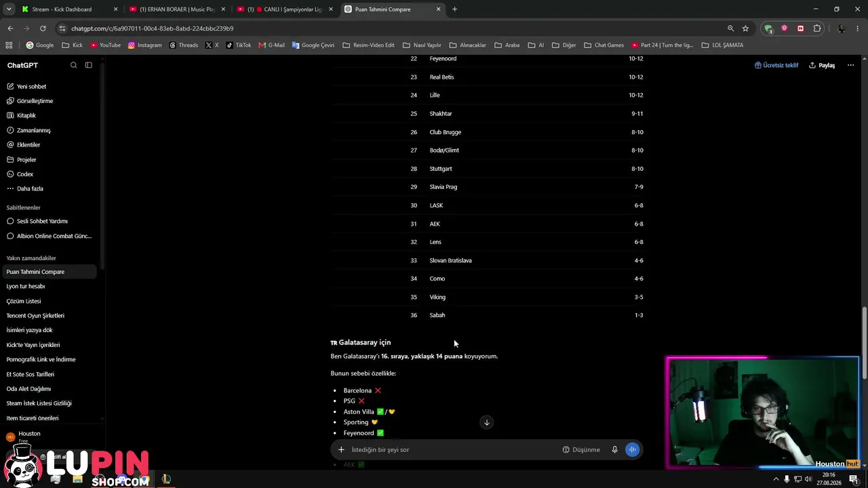Open the zoom magnifier in address bar
The height and width of the screenshot is (488, 868).
(730, 28)
